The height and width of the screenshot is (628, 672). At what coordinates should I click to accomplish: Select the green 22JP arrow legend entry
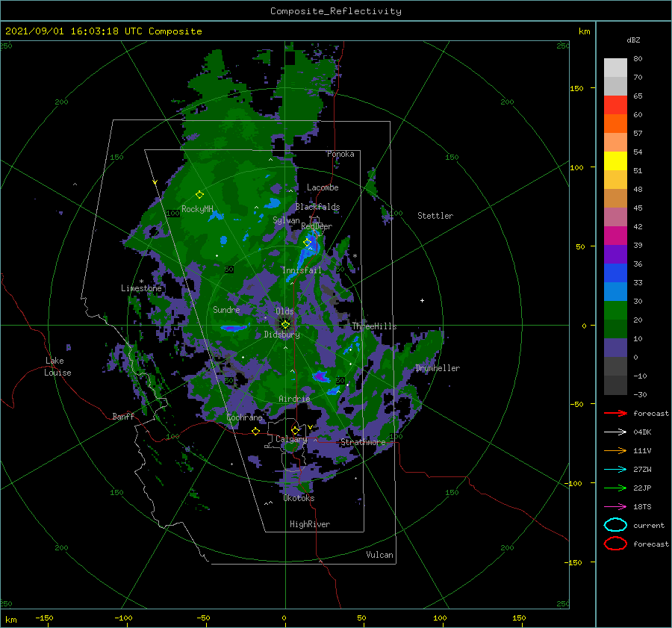(x=615, y=488)
